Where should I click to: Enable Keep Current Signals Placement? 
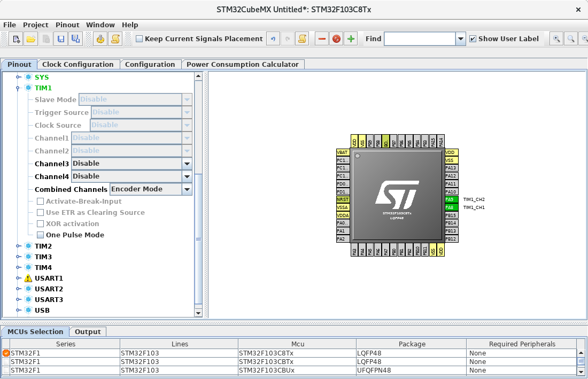point(140,38)
